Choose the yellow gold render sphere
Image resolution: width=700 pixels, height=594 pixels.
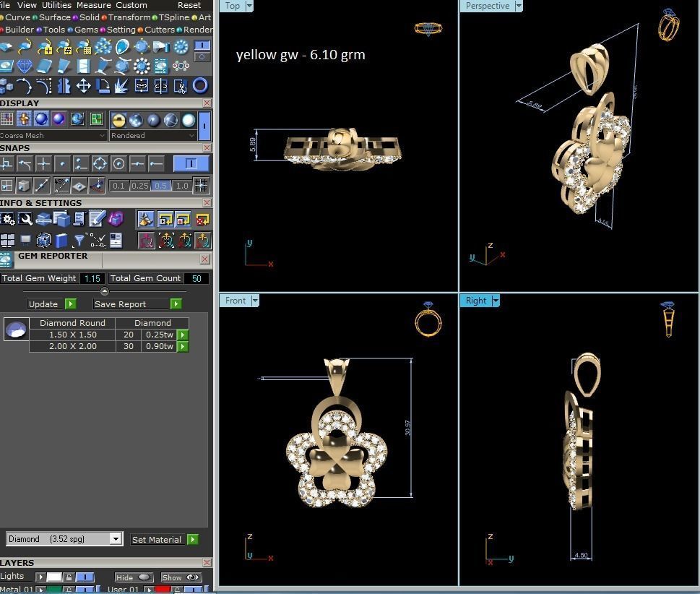coord(118,120)
